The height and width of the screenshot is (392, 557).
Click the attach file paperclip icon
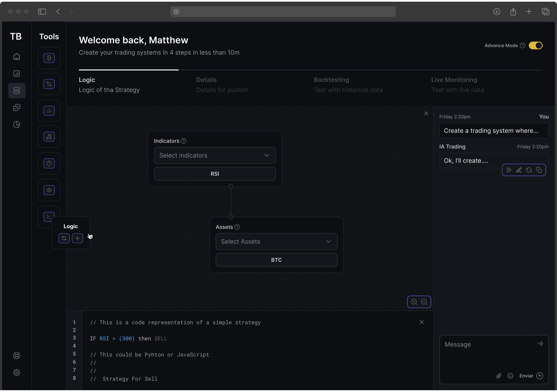click(499, 376)
